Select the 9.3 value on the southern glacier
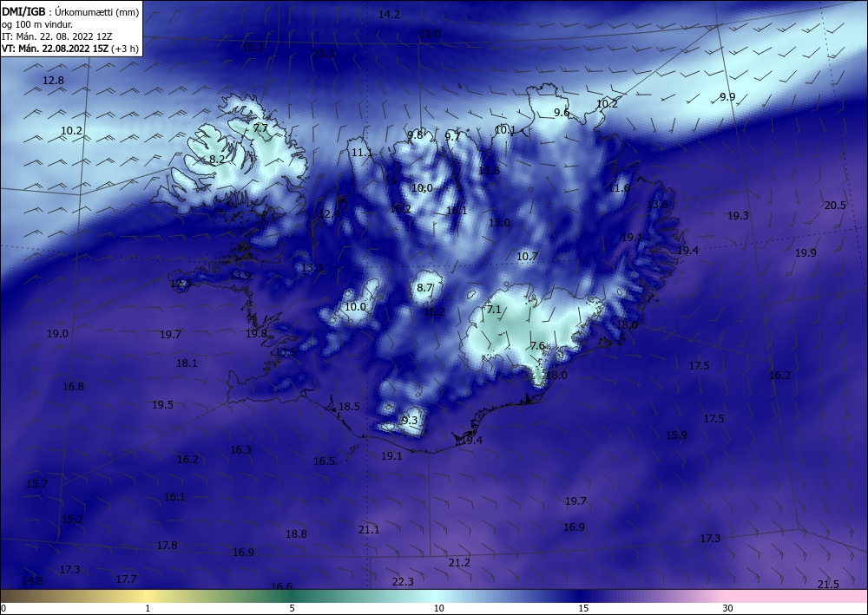 pyautogui.click(x=410, y=421)
